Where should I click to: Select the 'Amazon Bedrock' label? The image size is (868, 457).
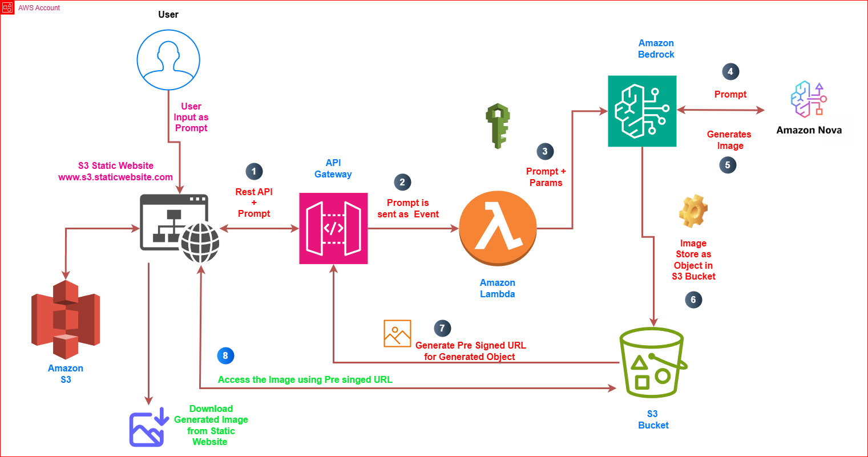click(656, 48)
